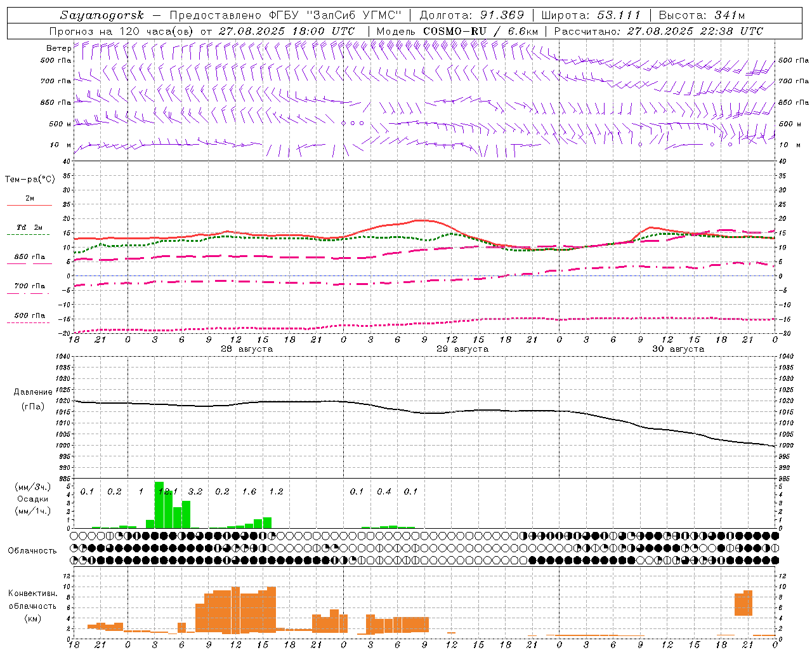Image resolution: width=812 pixels, height=650 pixels.
Task: Click the 'Широта: 53.111' latitude value
Action: (x=591, y=15)
